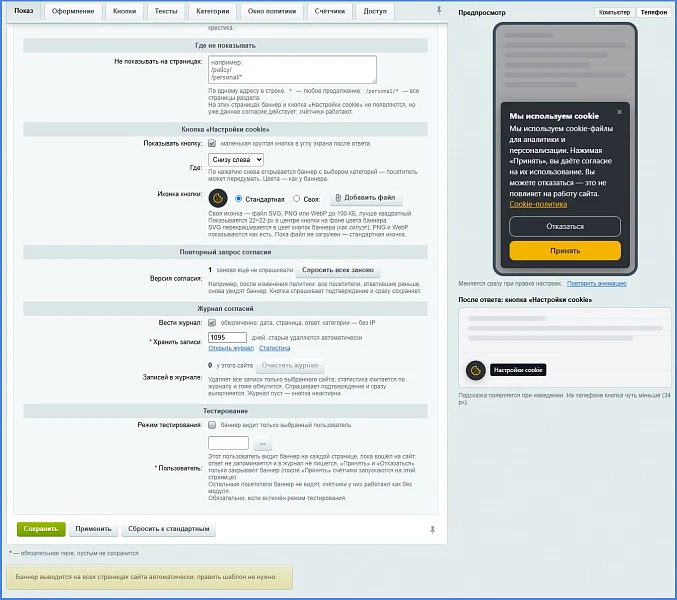Click Cookie-политика link in banner preview
The width and height of the screenshot is (677, 600).
(538, 204)
